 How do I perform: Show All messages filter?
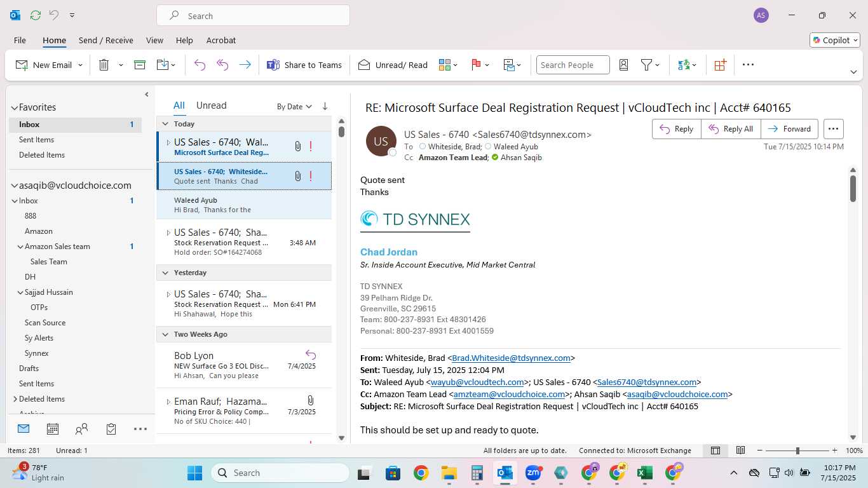(179, 105)
